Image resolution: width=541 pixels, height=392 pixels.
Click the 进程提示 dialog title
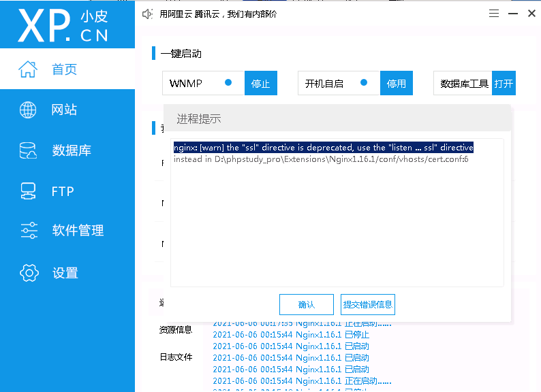click(199, 119)
